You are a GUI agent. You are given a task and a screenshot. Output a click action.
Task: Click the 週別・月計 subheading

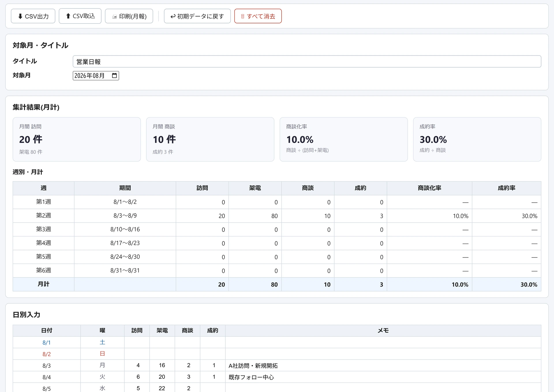(28, 172)
